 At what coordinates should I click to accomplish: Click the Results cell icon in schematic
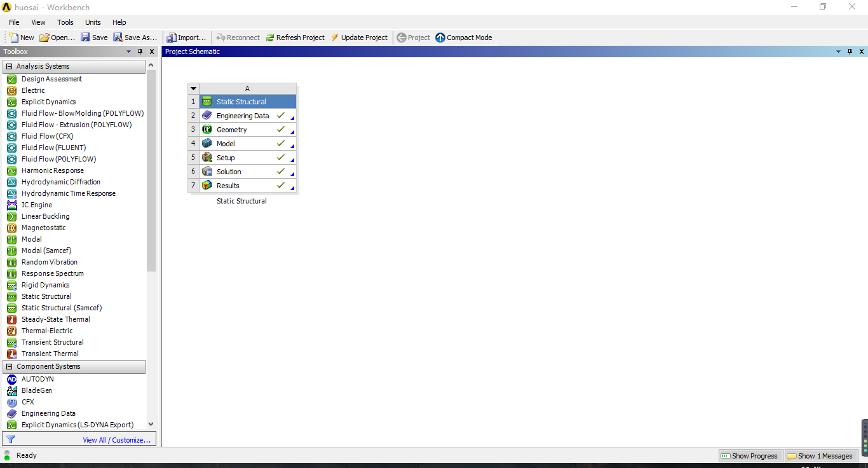(207, 186)
